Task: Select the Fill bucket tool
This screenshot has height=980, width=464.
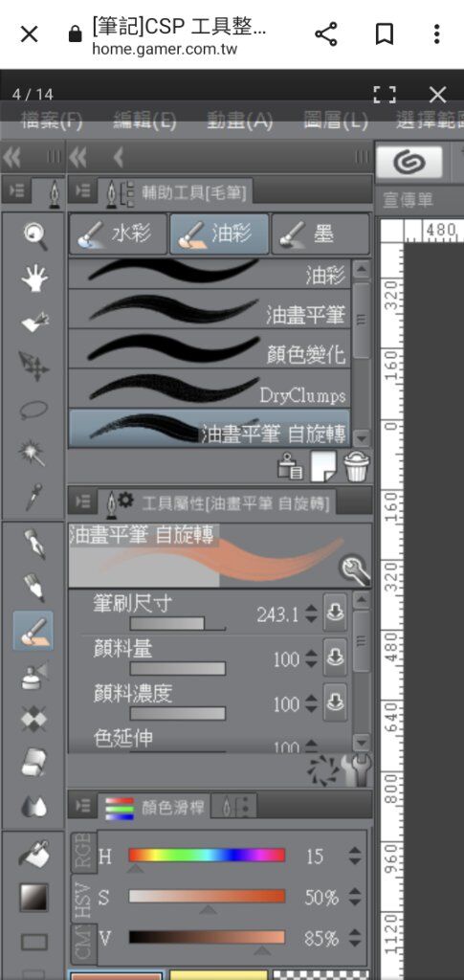Action: [34, 855]
